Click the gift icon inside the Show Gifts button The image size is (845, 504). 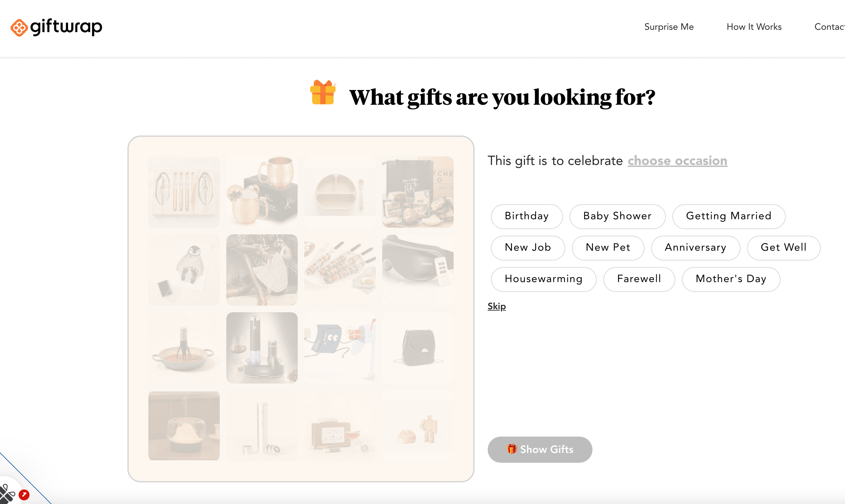[511, 449]
